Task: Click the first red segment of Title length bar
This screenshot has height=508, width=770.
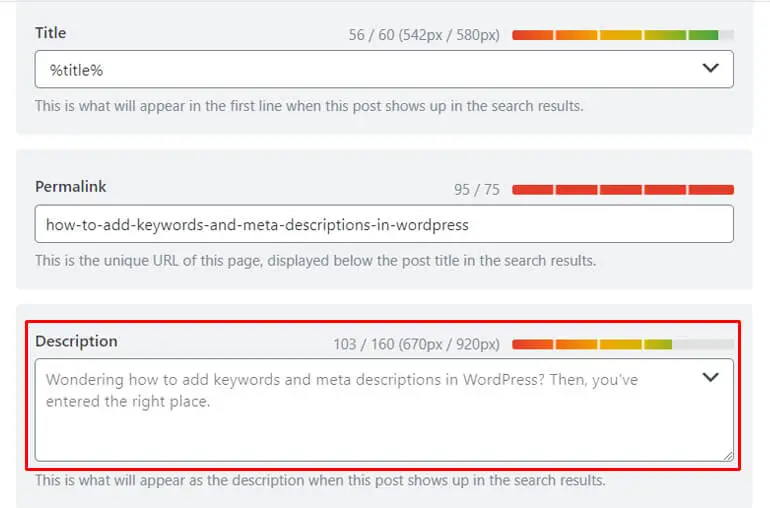Action: tap(532, 35)
